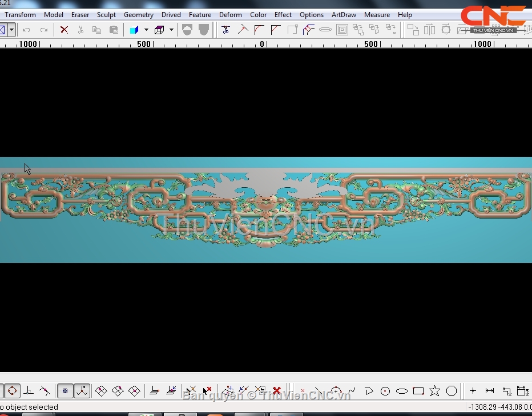The image size is (532, 416).
Task: Select the horizontal dimension arrow tool
Action: [490, 391]
